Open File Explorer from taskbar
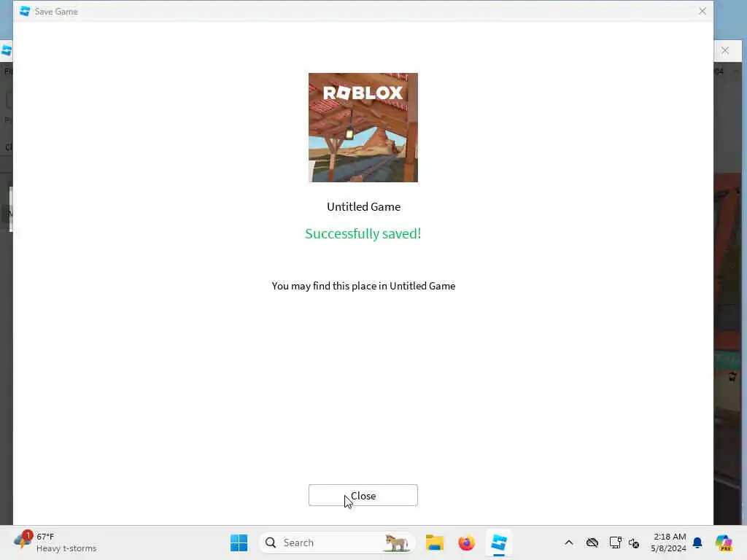Screen dimensions: 747x560 435,542
